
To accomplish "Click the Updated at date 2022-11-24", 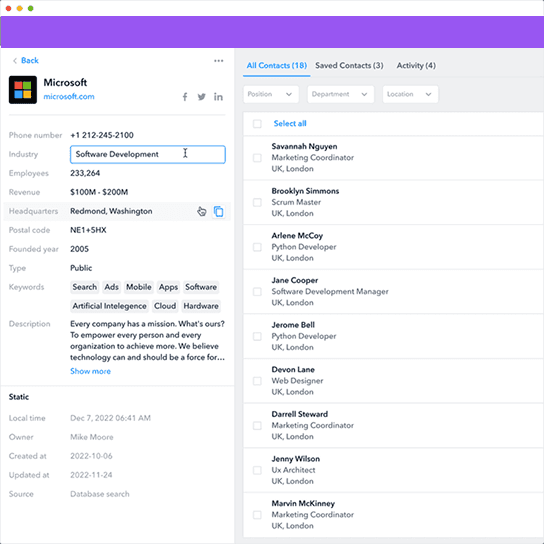I will click(91, 475).
